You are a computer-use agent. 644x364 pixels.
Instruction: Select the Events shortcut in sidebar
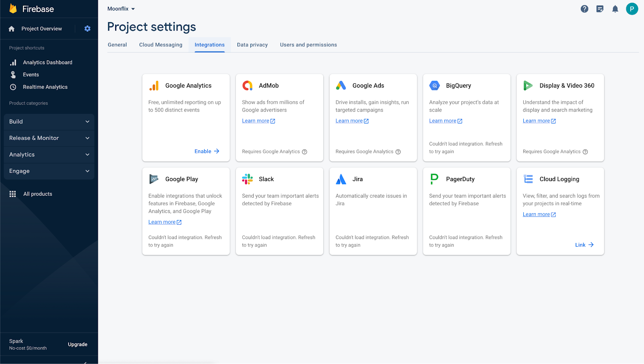pos(31,75)
